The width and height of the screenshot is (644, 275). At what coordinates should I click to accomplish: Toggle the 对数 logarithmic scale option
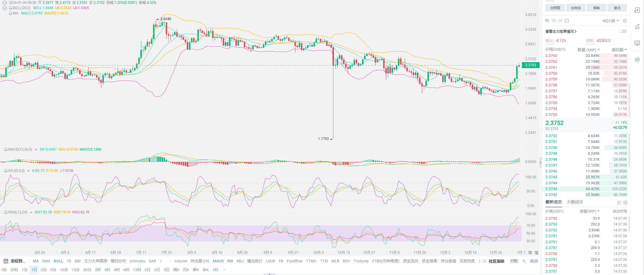(x=514, y=261)
